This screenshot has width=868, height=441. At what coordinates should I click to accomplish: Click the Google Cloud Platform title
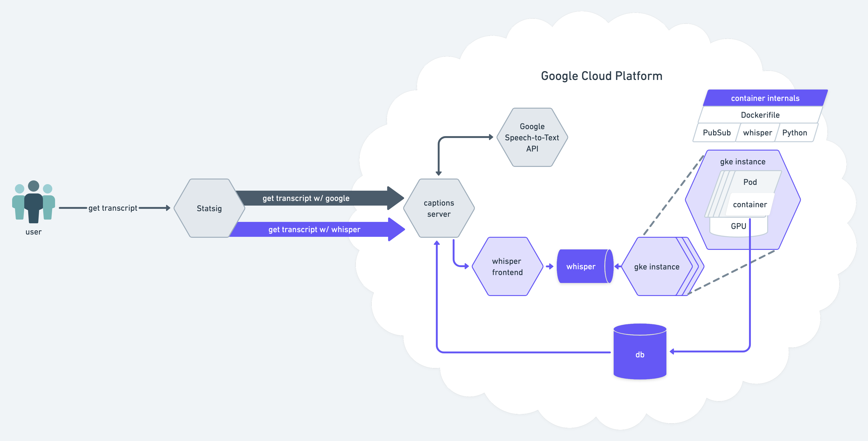tap(602, 76)
